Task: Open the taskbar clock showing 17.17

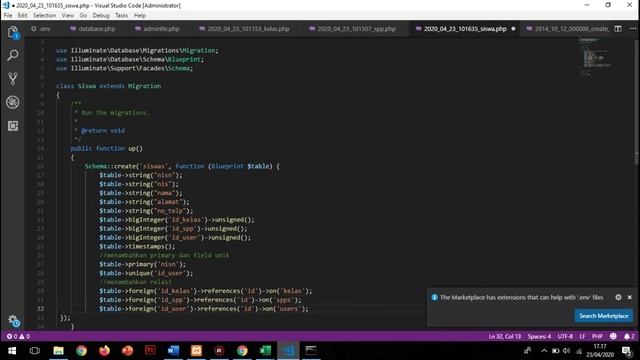Action: point(600,351)
